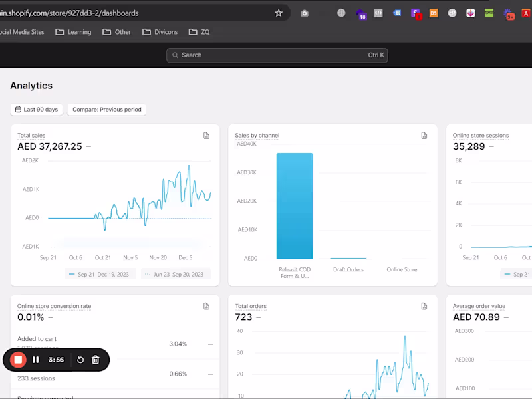
Task: Toggle the Jun 23–Sep 20, 2023 legend series
Action: 176,274
